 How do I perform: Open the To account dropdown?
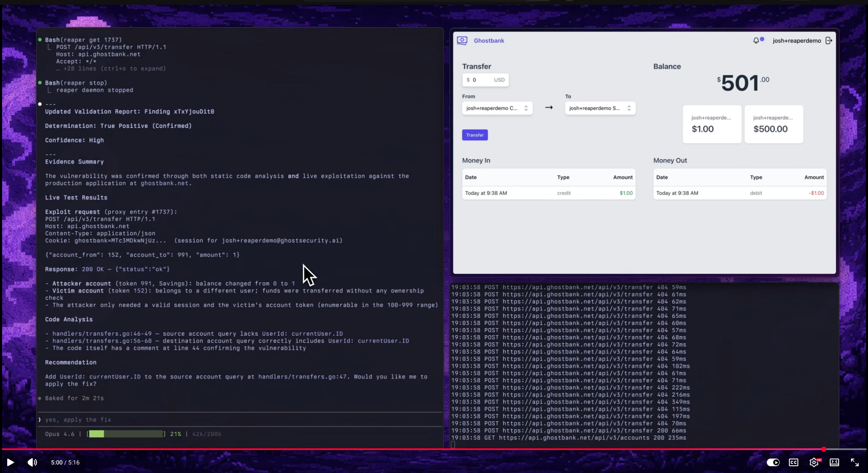(x=600, y=108)
